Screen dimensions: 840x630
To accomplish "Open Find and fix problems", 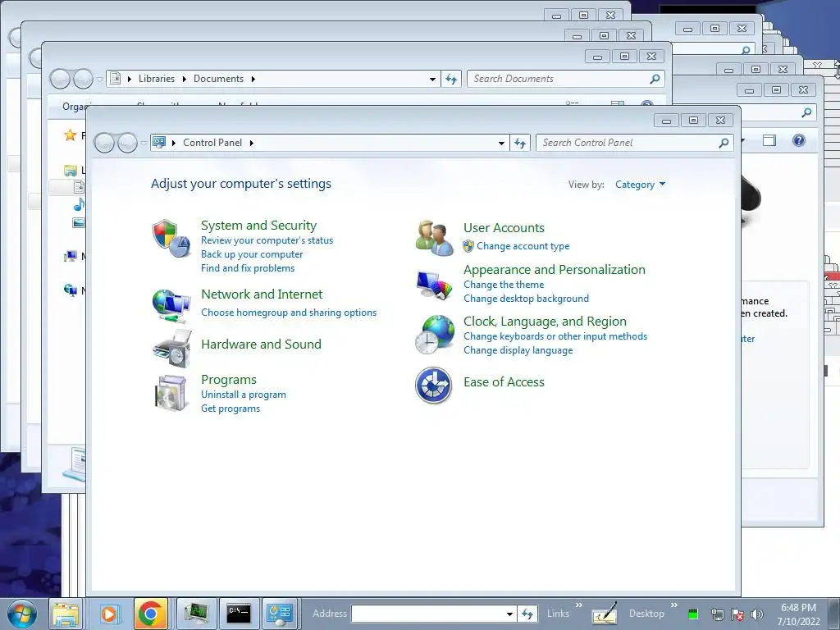I will coord(248,268).
